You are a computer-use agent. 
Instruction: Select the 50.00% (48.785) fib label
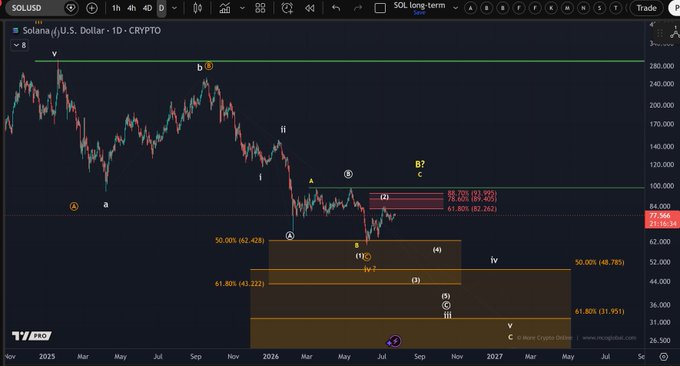tap(599, 262)
